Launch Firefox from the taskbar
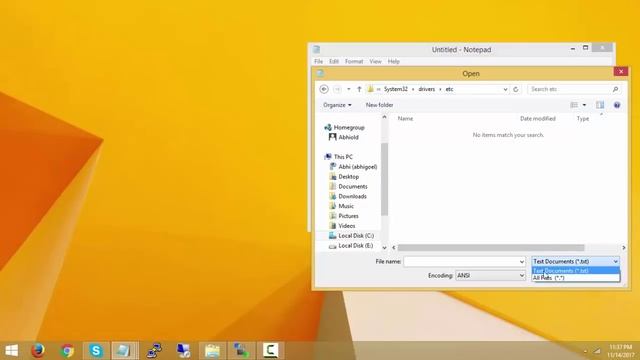Viewport: 640px width, 360px height. pyautogui.click(x=38, y=351)
